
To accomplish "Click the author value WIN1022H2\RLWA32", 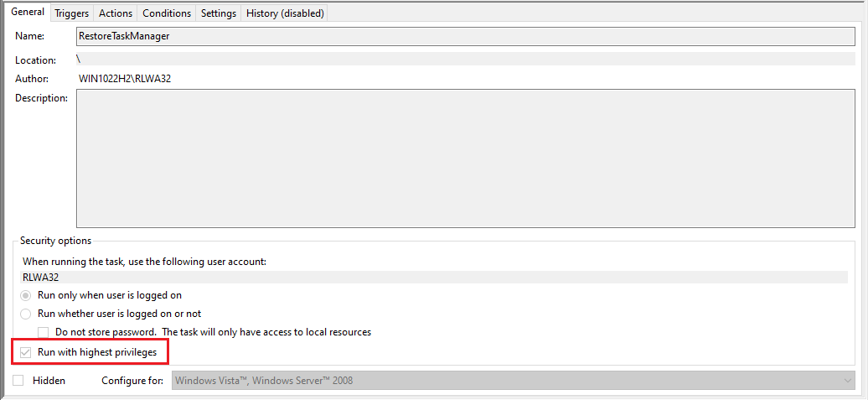I will point(125,79).
